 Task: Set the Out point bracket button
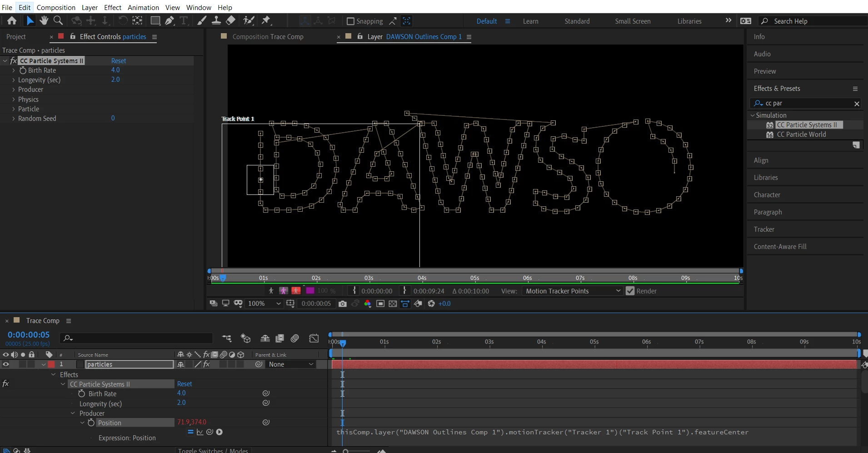tap(404, 291)
